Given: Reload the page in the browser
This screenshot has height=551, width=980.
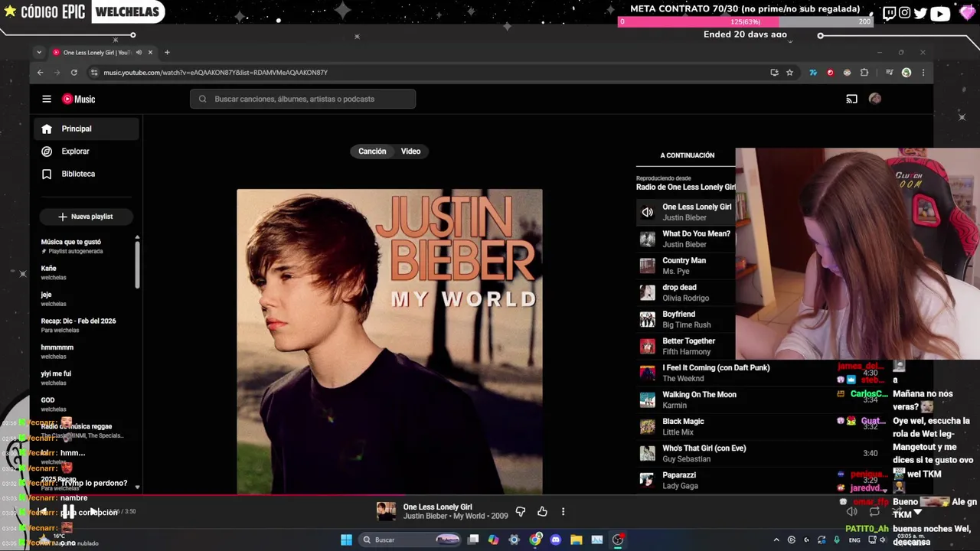Looking at the screenshot, I should click(x=73, y=73).
